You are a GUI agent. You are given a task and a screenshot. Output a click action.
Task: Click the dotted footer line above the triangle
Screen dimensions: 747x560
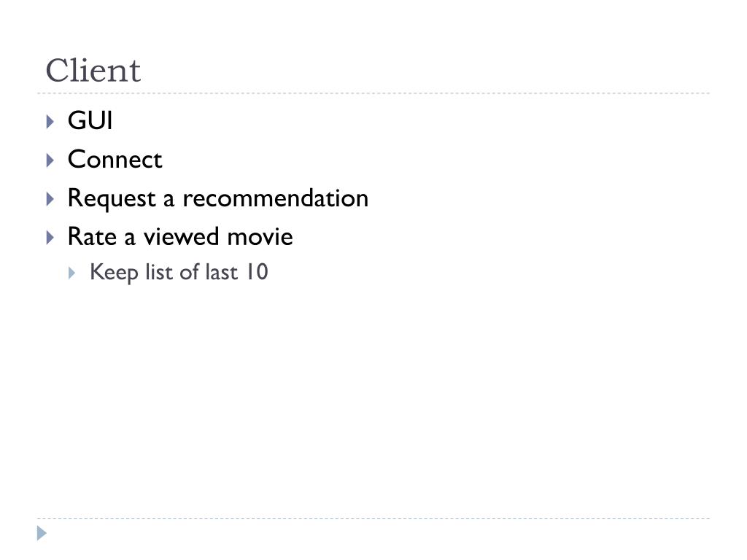click(373, 518)
